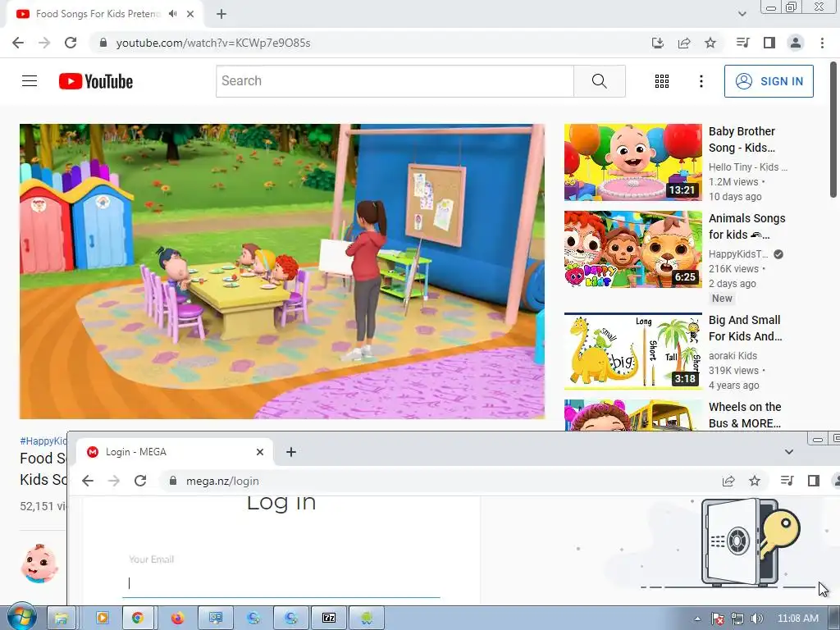Open new tab in MEGA window
The height and width of the screenshot is (630, 840).
click(291, 452)
